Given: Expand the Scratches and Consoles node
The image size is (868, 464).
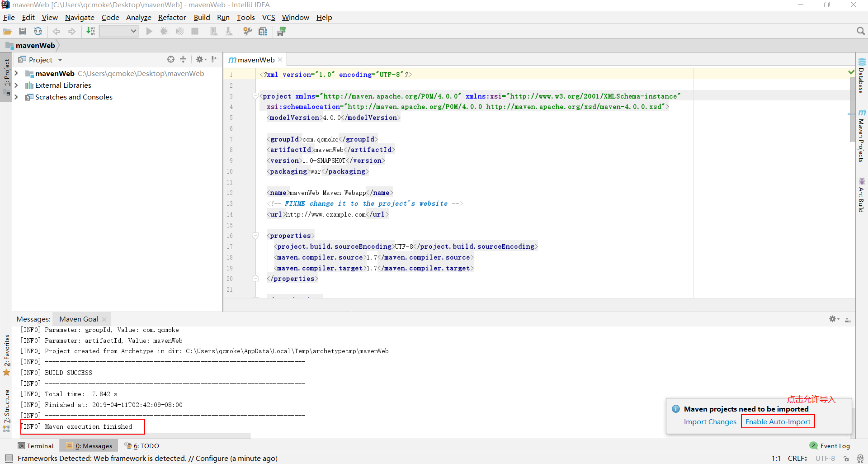Looking at the screenshot, I should click(16, 97).
